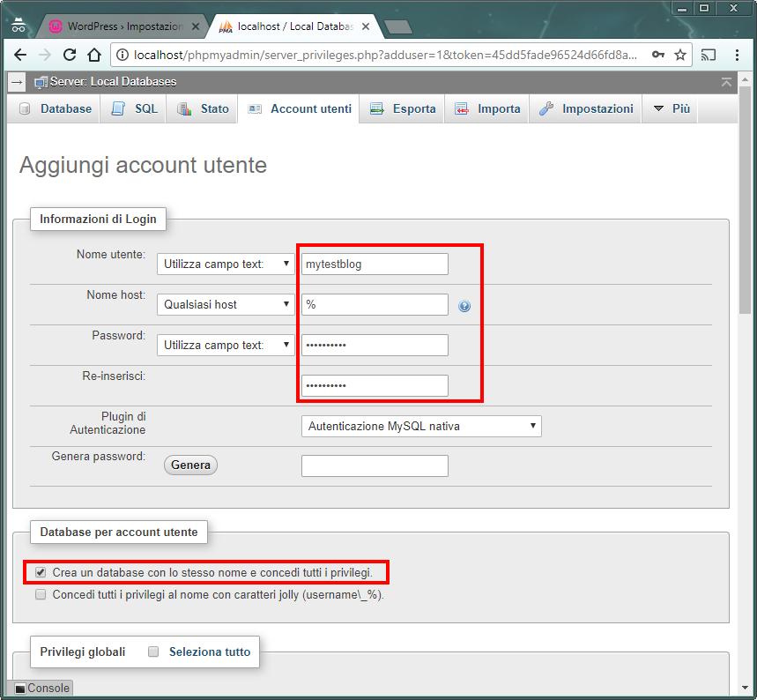Click the browser address bar URL

point(385,55)
